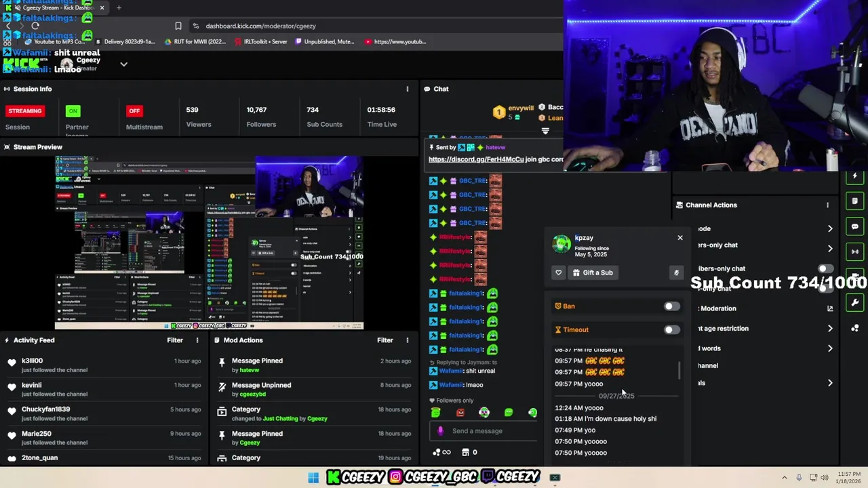Click the browser bookmark icon in address bar

(x=178, y=26)
